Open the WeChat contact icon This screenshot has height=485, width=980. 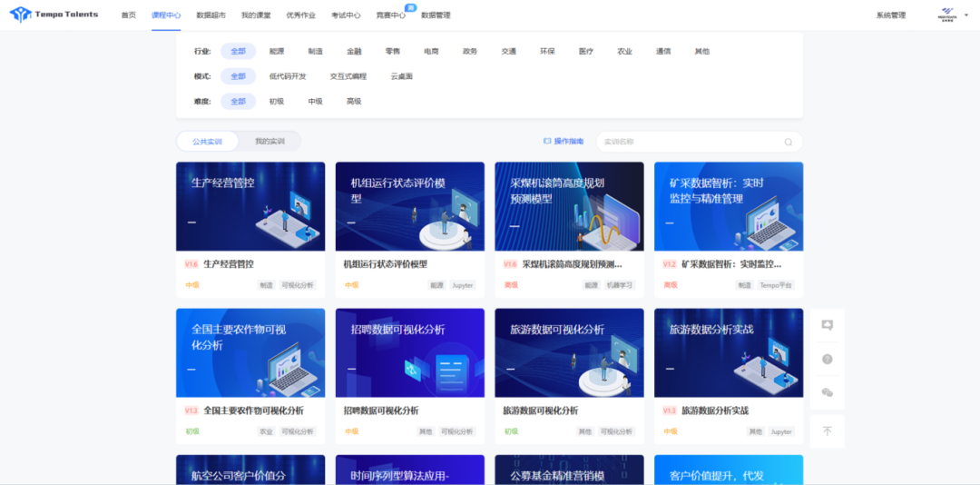tap(827, 392)
